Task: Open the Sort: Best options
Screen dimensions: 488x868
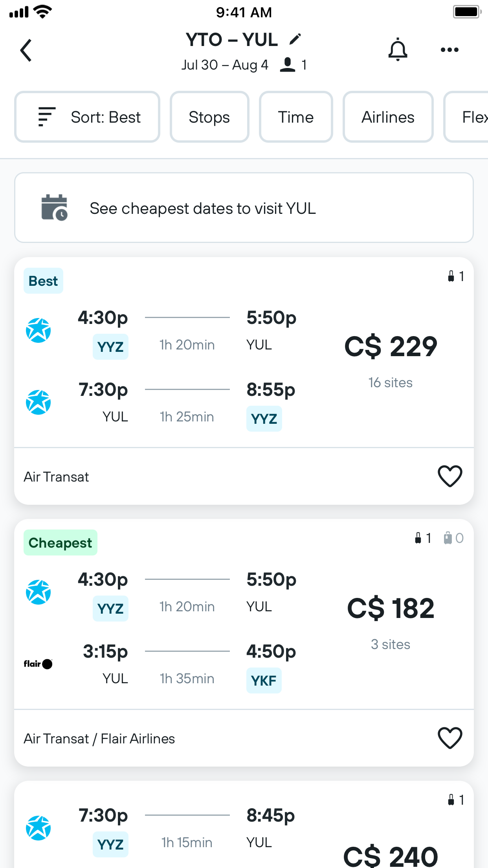Action: (x=87, y=116)
